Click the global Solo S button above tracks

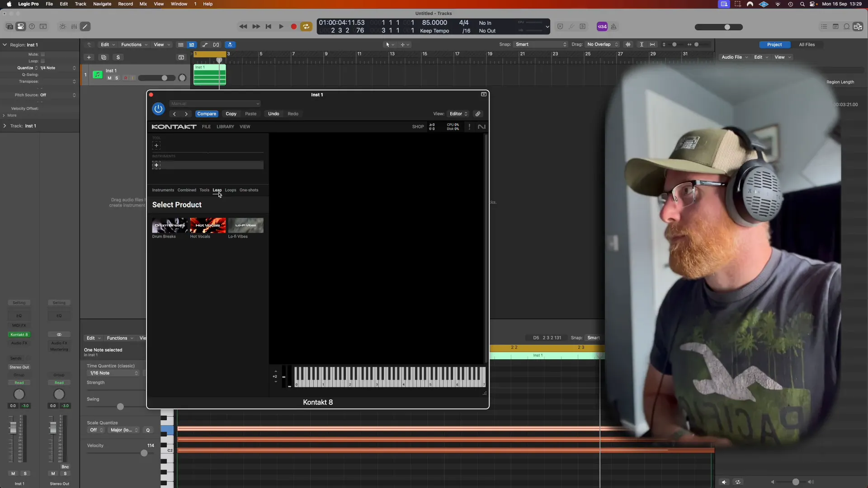[118, 57]
